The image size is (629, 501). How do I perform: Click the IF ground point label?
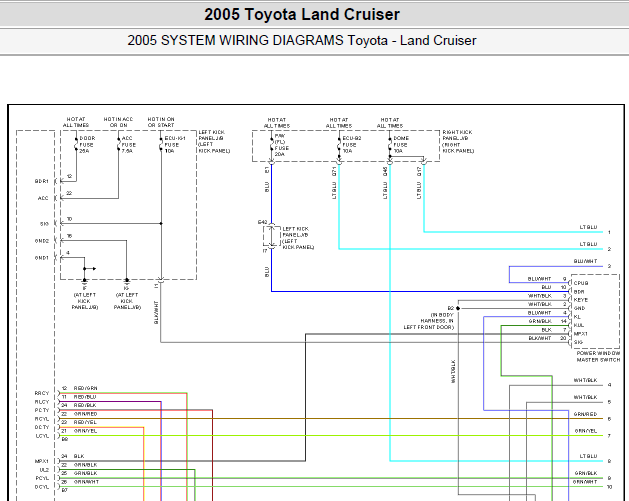tap(84, 288)
